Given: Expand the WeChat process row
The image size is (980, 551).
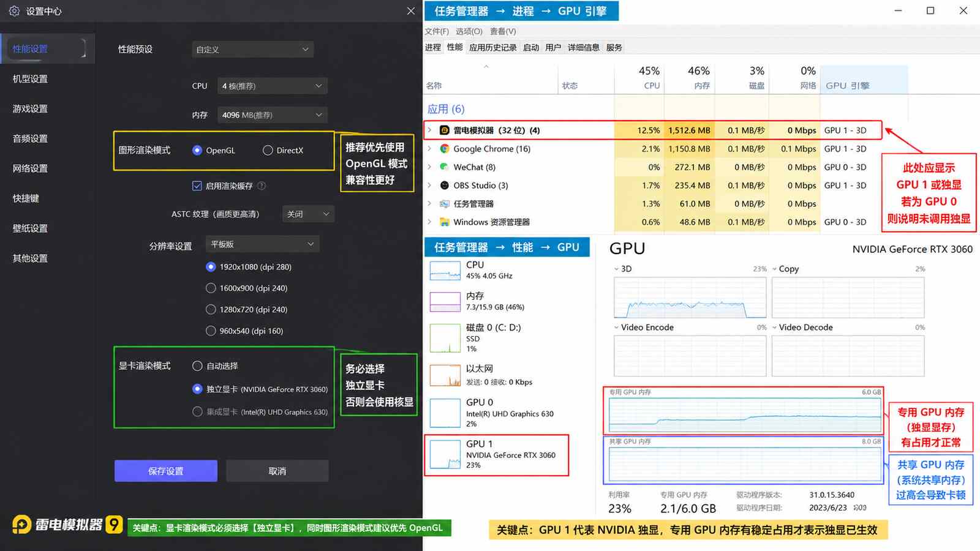Looking at the screenshot, I should click(x=429, y=167).
